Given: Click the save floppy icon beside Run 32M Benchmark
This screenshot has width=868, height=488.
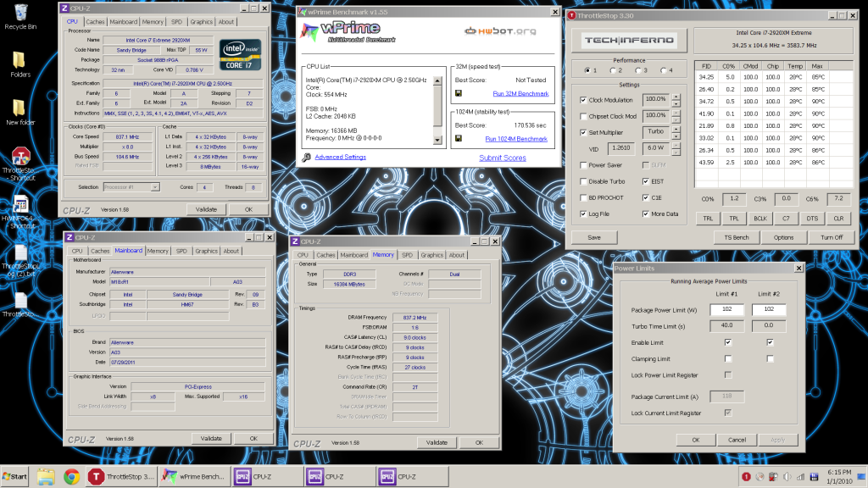Looking at the screenshot, I should 459,93.
